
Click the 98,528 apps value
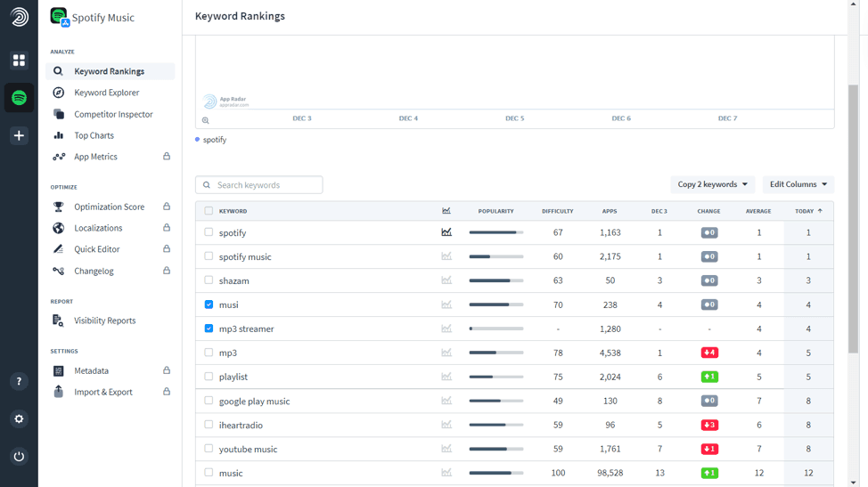click(x=610, y=473)
